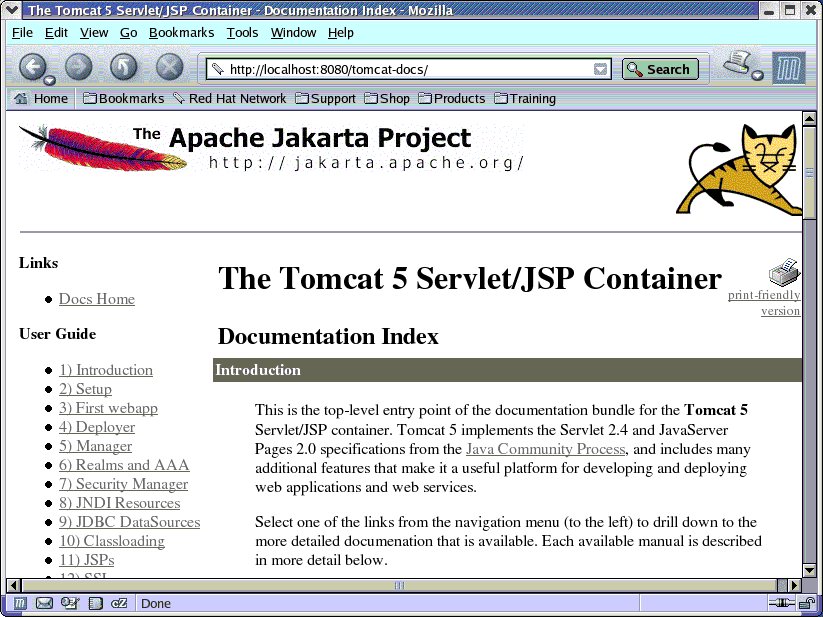Open the 8) JNDI Resources link

coord(119,503)
